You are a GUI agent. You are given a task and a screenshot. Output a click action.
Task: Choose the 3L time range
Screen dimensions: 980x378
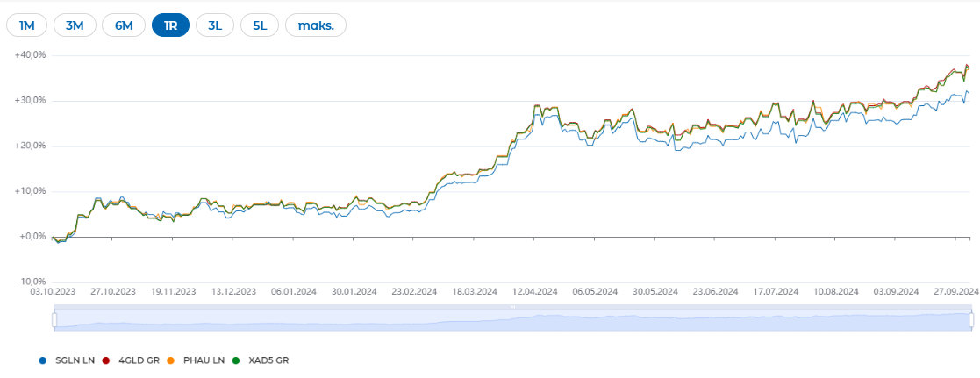coord(215,25)
